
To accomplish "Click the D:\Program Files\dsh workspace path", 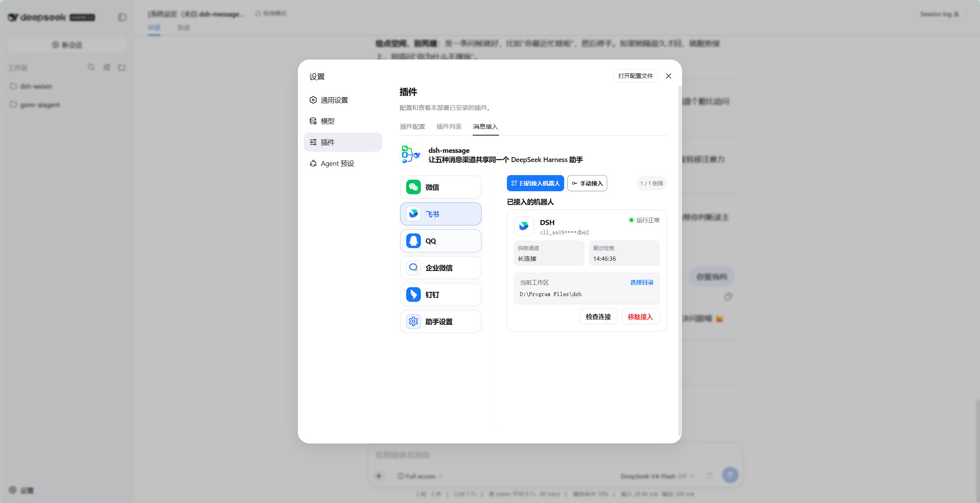I will [x=550, y=294].
